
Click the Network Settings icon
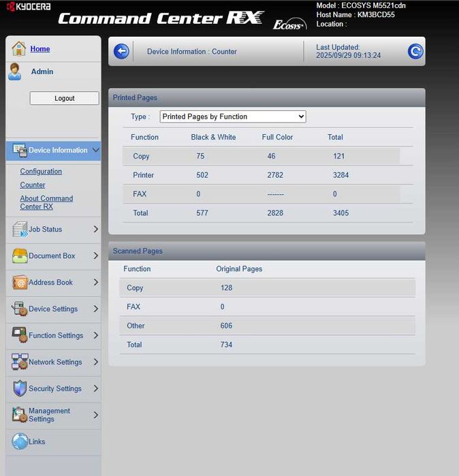[20, 362]
